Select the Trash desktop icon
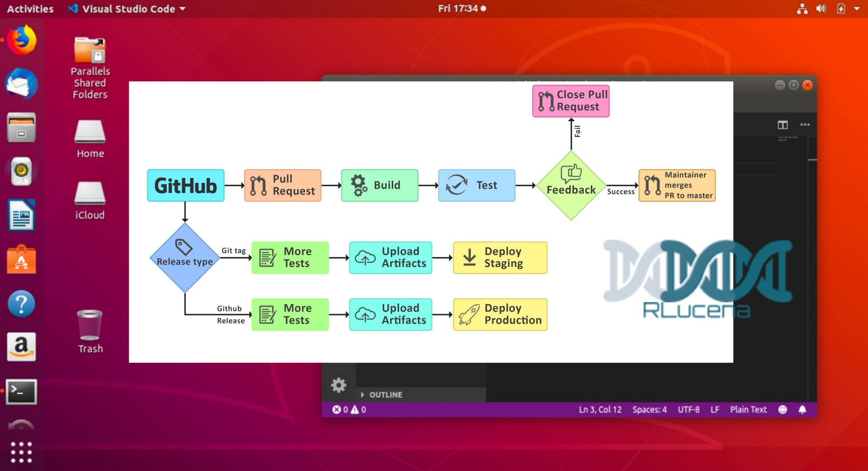This screenshot has width=868, height=471. (x=90, y=331)
